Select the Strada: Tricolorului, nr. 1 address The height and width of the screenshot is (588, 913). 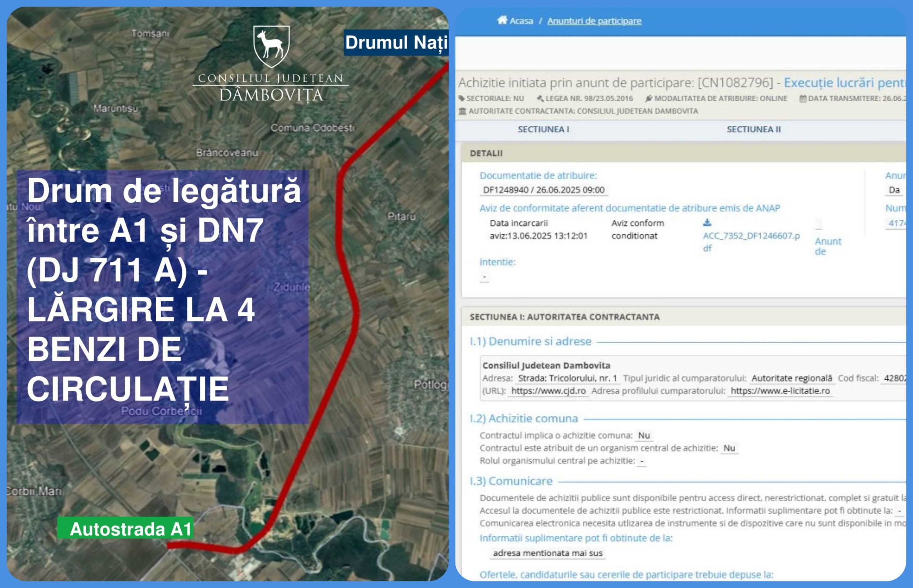pyautogui.click(x=567, y=378)
